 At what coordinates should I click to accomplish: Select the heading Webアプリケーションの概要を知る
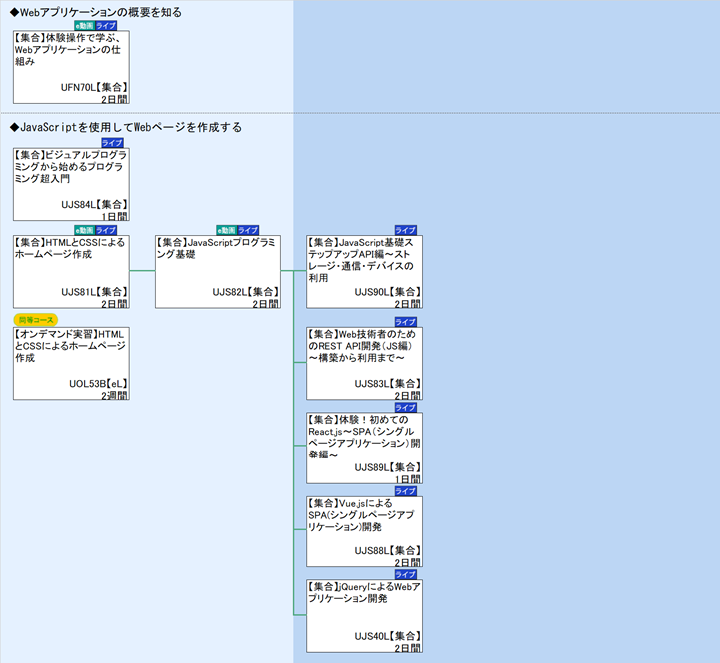point(96,12)
